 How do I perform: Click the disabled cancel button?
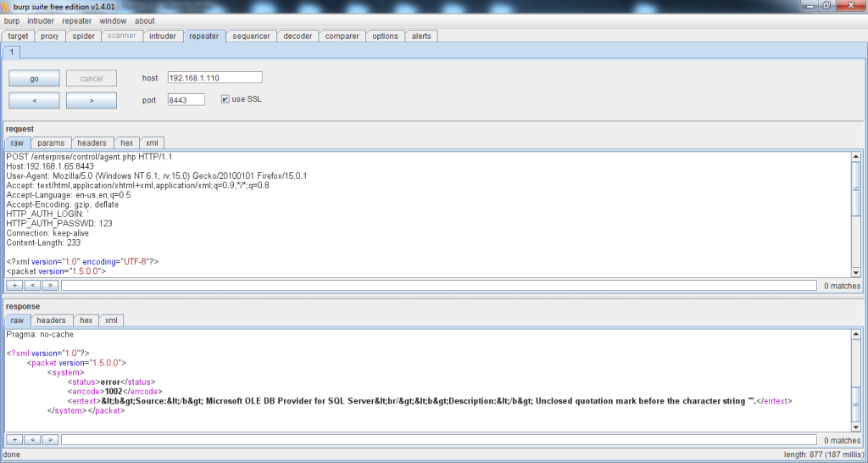pos(92,78)
